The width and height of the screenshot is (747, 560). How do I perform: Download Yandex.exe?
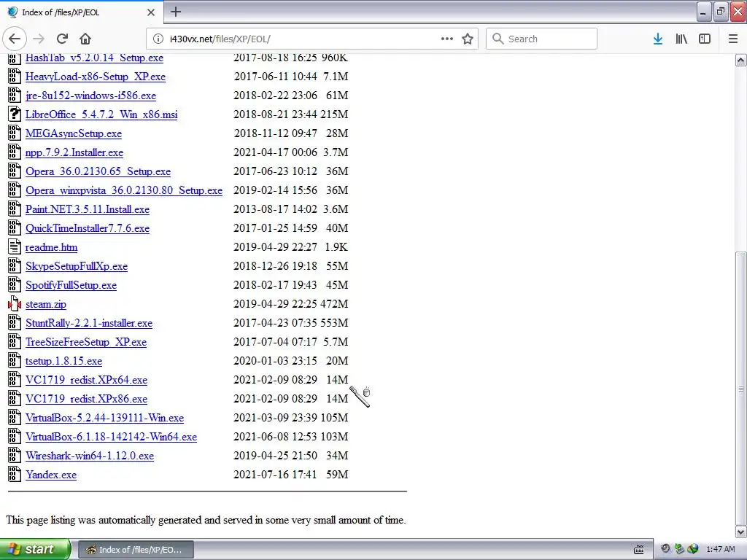pos(51,475)
